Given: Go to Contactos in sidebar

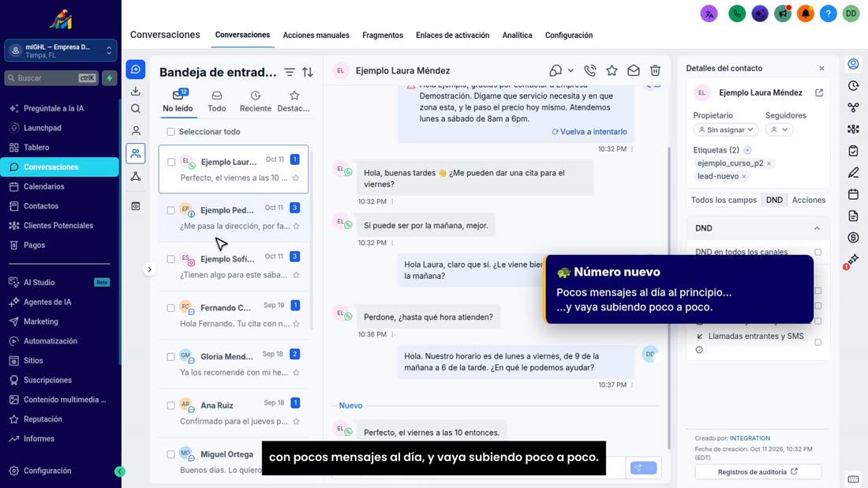Looking at the screenshot, I should (41, 206).
